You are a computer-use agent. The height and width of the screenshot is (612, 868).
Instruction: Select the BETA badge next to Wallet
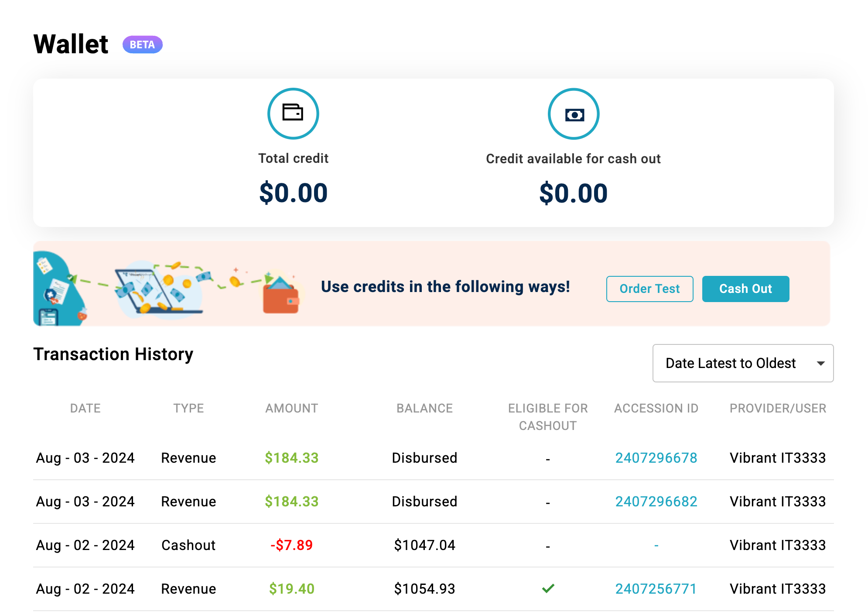142,44
